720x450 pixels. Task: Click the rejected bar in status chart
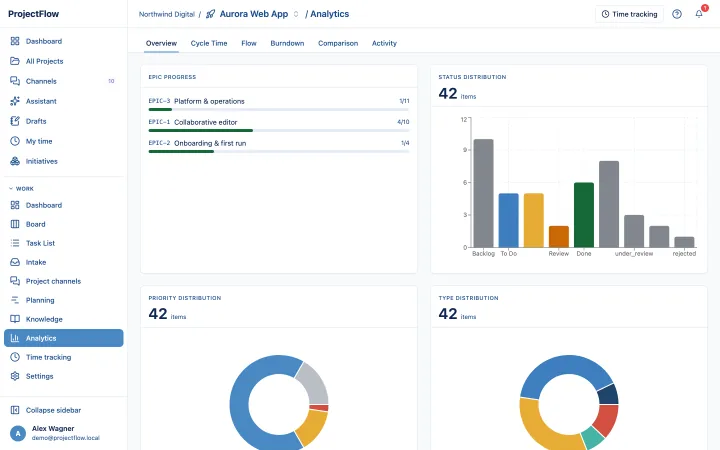click(684, 242)
